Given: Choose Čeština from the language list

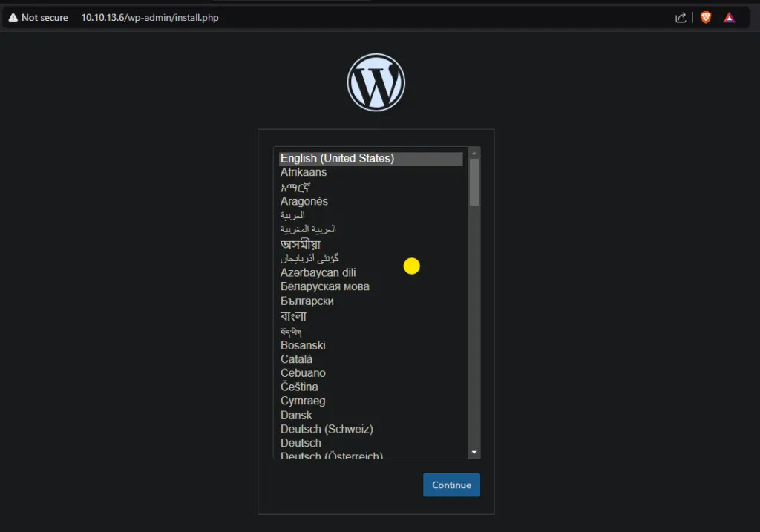Looking at the screenshot, I should tap(298, 387).
